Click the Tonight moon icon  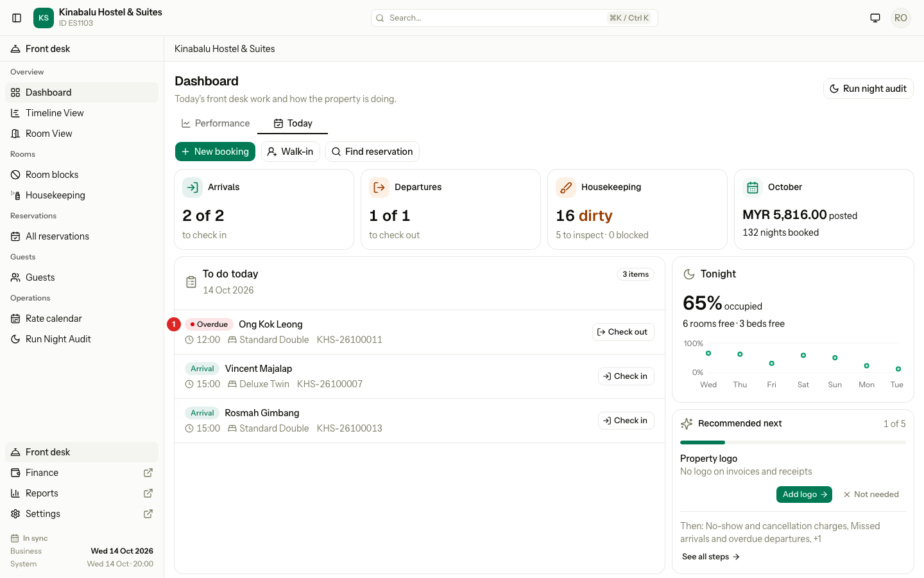click(x=689, y=274)
